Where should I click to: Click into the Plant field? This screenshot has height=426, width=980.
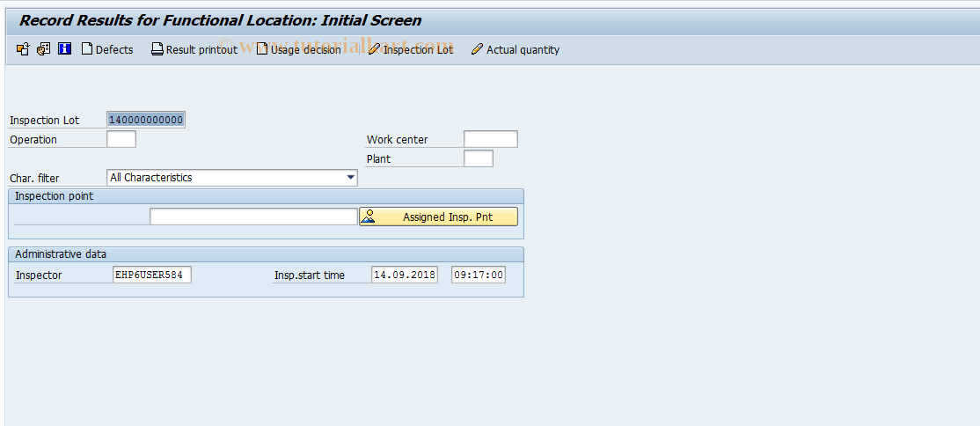click(x=479, y=158)
